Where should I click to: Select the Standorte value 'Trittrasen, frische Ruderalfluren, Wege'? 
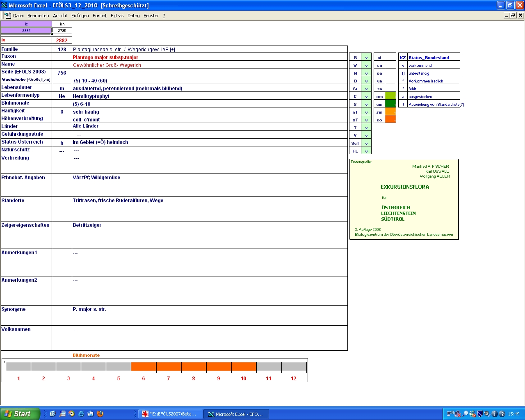point(210,209)
